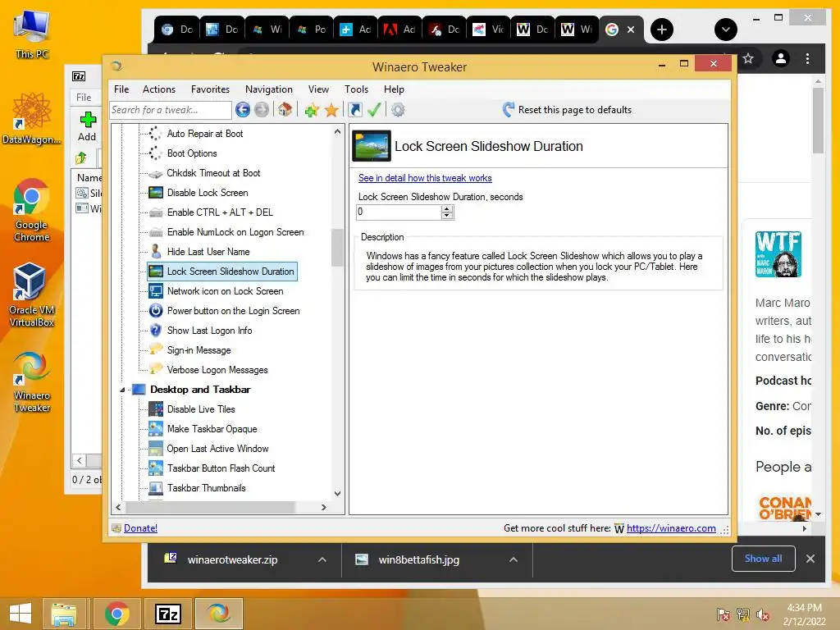Select Disable Lock Screen tweak

coord(208,193)
